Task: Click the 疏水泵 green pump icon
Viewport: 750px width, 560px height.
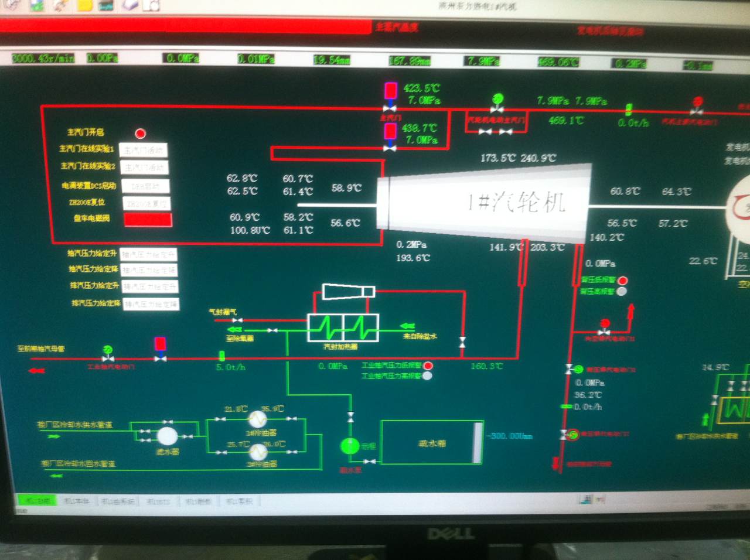Action: (x=350, y=446)
